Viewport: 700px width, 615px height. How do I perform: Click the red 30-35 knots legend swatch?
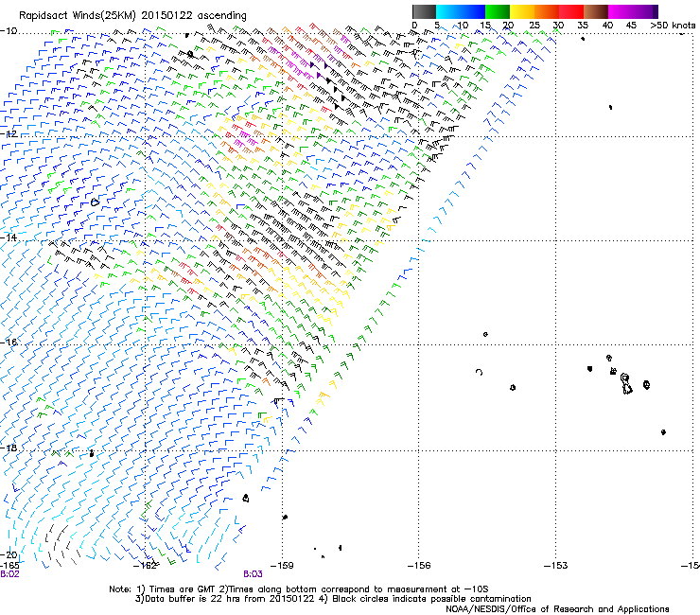coord(571,11)
